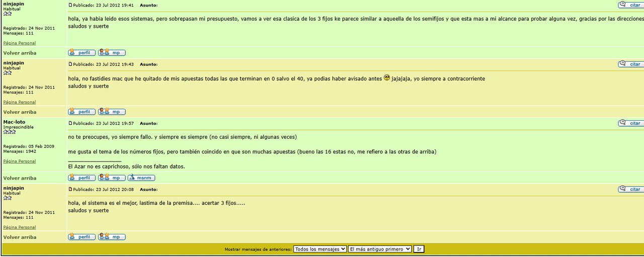Image resolution: width=644 pixels, height=257 pixels.
Task: Click the Ir button
Action: [x=419, y=249]
